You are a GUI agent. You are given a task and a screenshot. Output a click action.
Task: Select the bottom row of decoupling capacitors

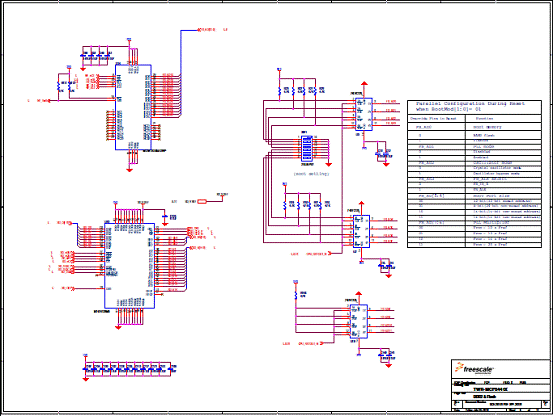[x=129, y=369]
